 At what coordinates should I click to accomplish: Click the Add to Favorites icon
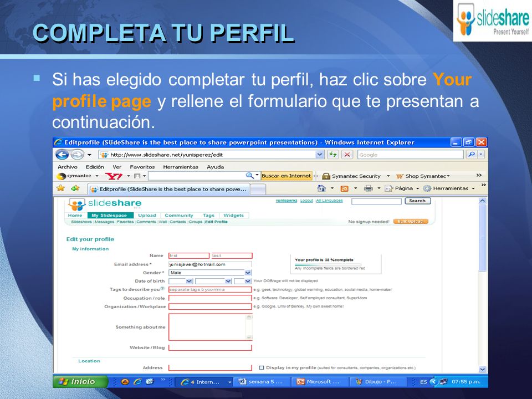[x=75, y=188]
